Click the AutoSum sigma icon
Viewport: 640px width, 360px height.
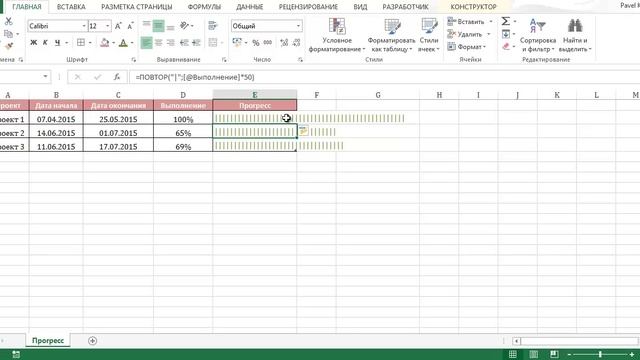pos(505,21)
